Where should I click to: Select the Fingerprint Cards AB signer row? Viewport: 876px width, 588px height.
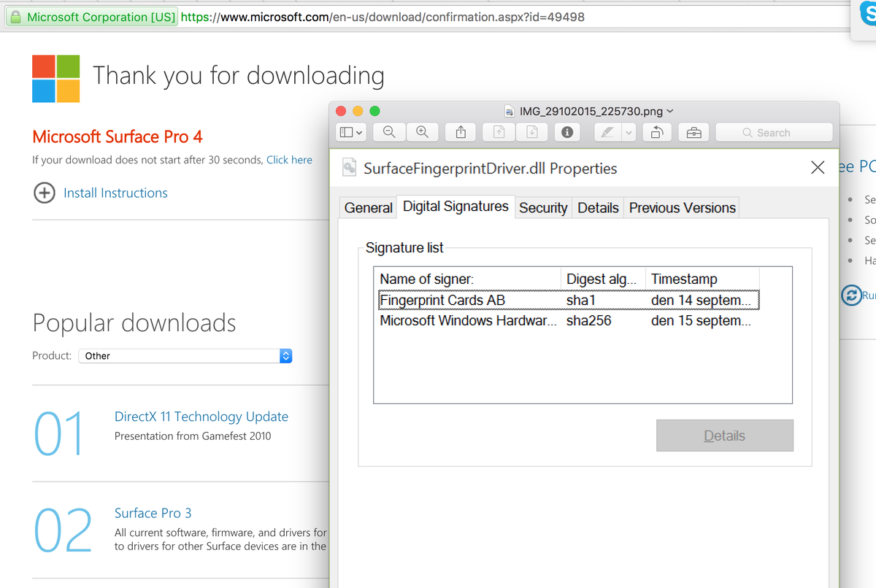[x=569, y=300]
